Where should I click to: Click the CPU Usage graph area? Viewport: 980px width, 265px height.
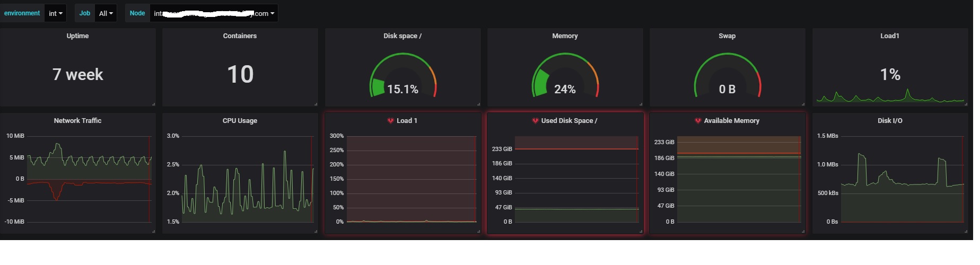pyautogui.click(x=248, y=179)
